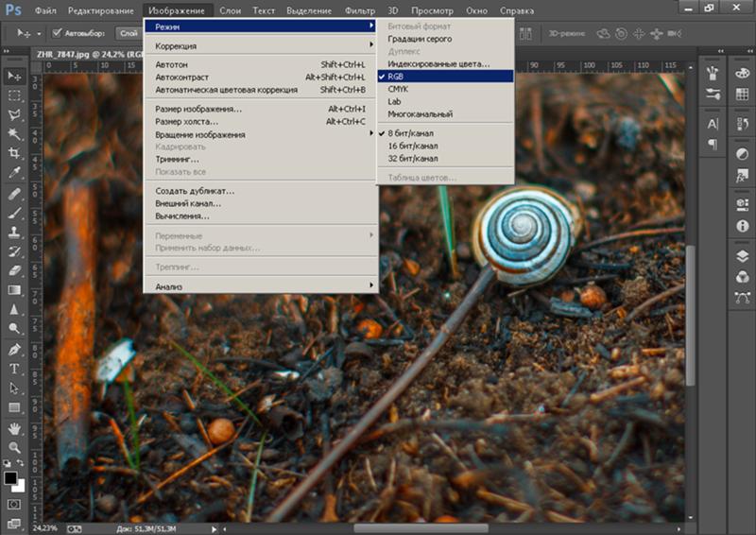
Task: Select the Hand tool
Action: [x=14, y=428]
